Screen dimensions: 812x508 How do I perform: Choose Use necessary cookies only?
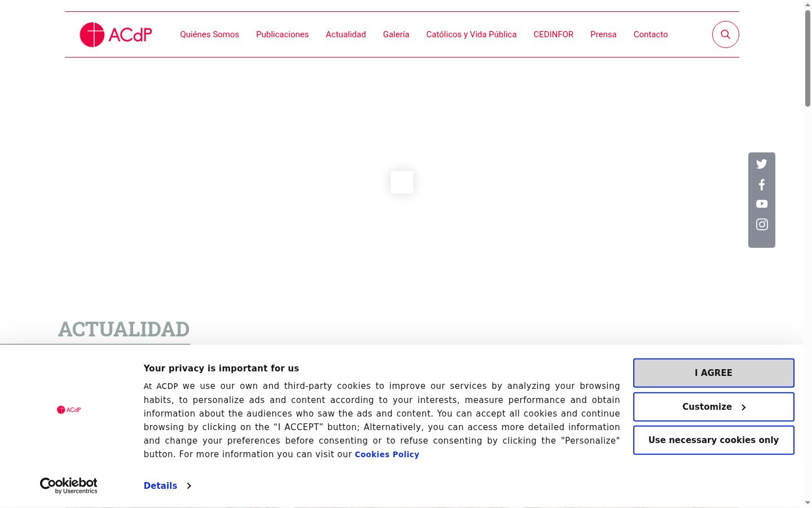714,440
